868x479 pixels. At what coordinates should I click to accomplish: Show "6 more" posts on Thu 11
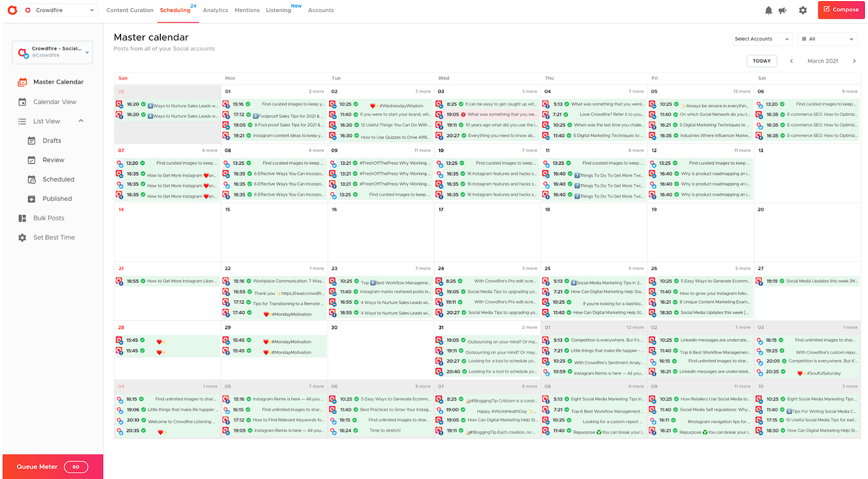(636, 150)
